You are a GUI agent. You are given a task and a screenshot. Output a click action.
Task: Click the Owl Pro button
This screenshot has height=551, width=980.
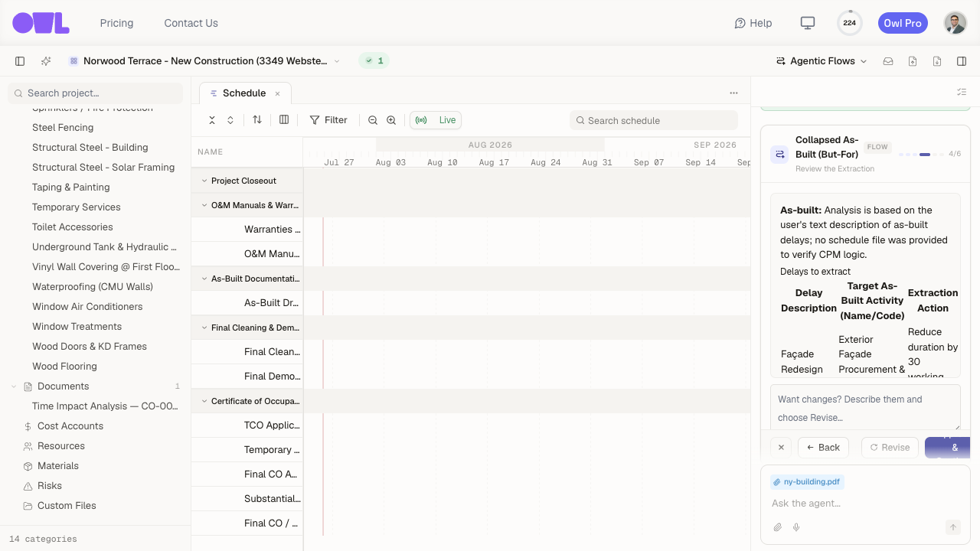(x=903, y=23)
